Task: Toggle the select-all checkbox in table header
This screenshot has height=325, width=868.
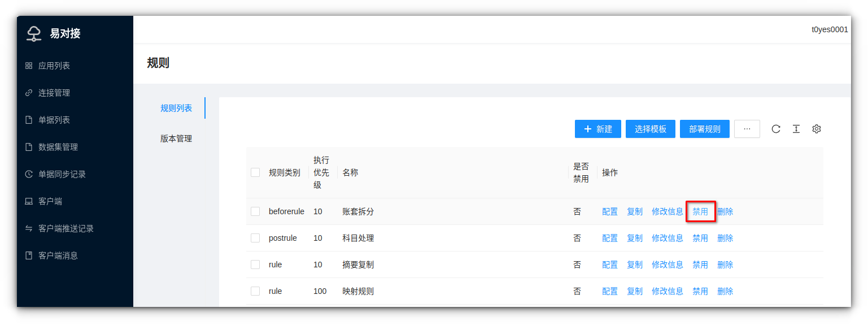Action: [x=255, y=172]
